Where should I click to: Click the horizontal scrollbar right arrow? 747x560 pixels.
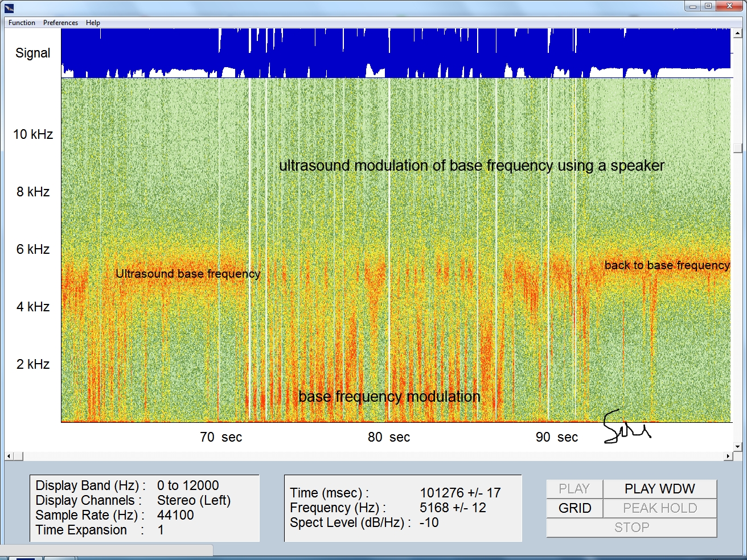pos(728,456)
